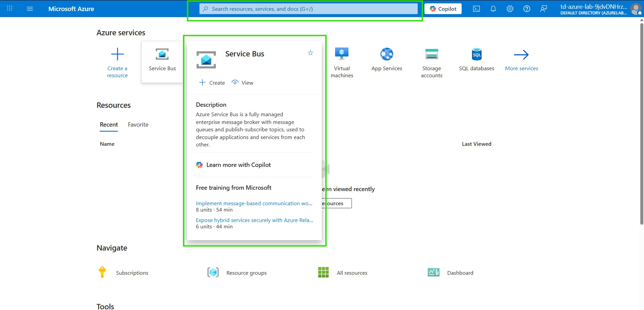Click Create in Service Bus card

coord(212,83)
